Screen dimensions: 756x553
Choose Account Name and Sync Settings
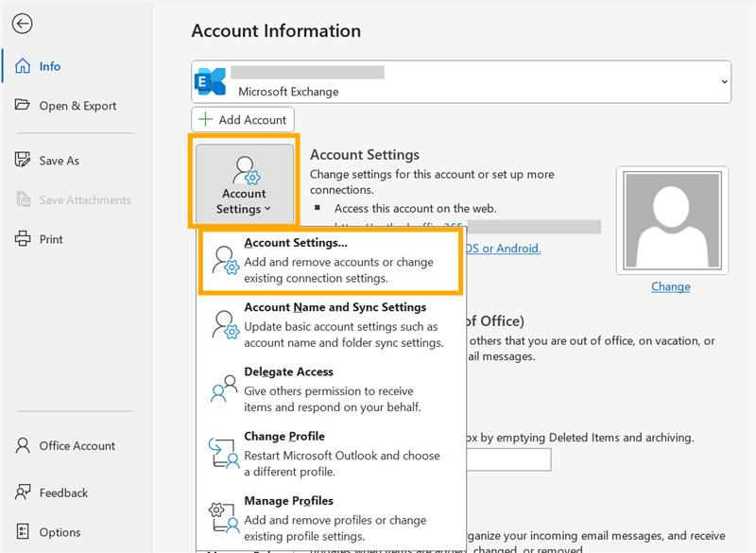coord(331,324)
